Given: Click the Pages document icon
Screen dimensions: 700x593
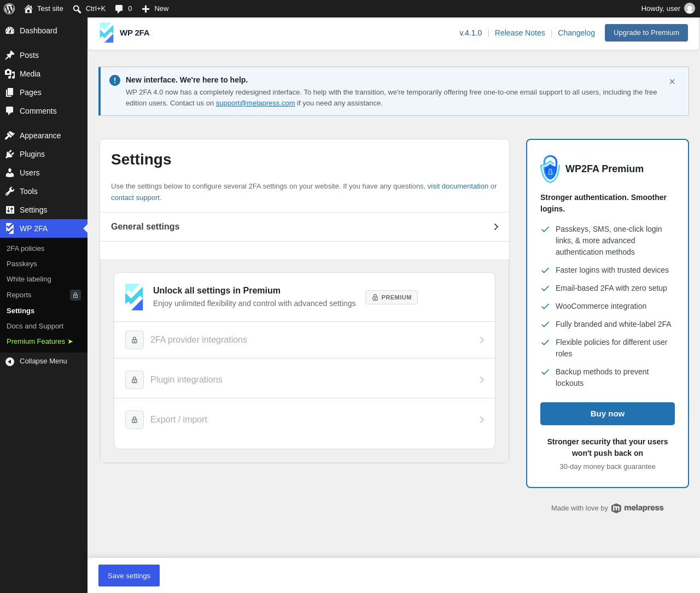Looking at the screenshot, I should coord(10,92).
